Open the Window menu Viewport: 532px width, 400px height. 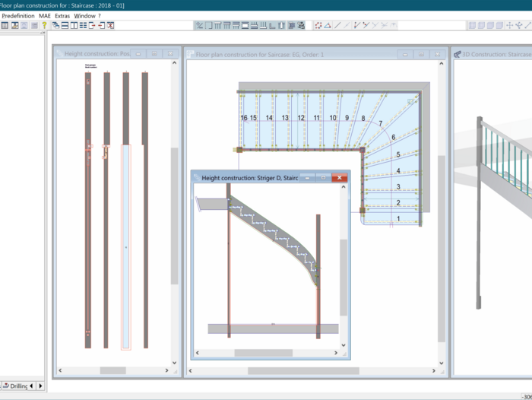click(x=84, y=15)
